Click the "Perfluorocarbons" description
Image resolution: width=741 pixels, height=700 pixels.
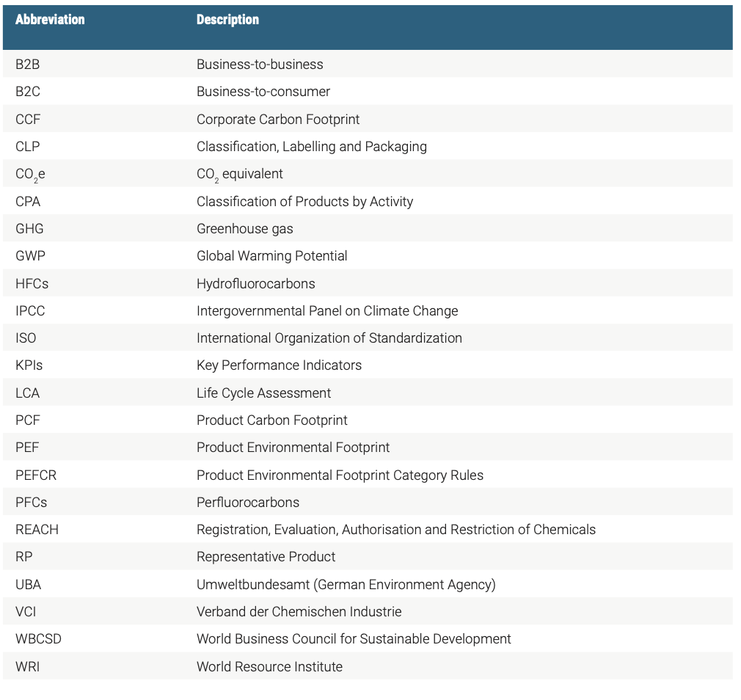tap(248, 503)
